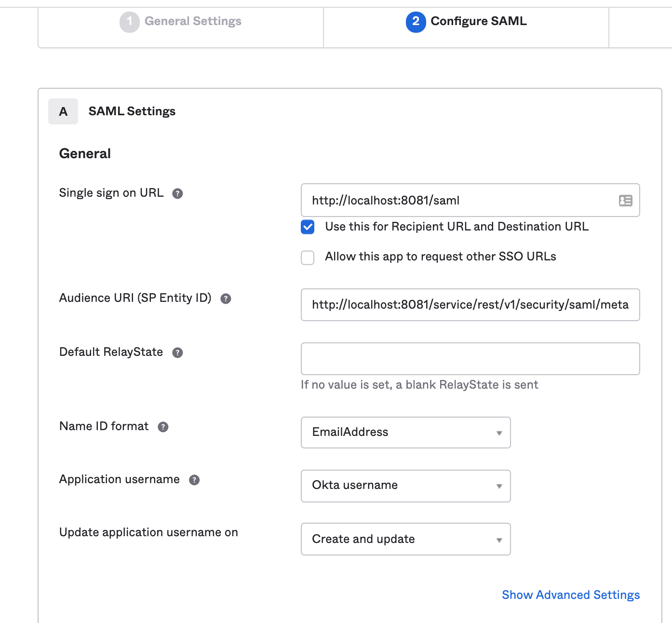Screen dimensions: 672x623
Task: Click the Application username help icon
Action: [194, 480]
